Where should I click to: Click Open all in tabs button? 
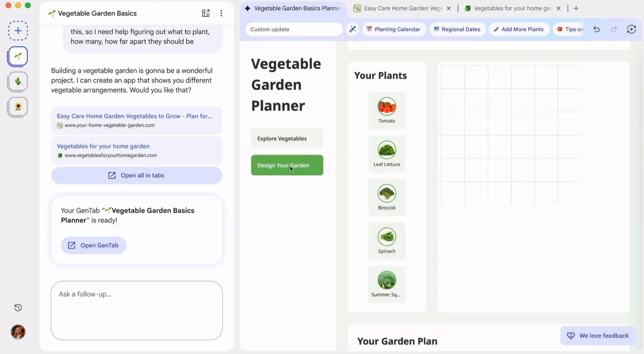pos(136,175)
